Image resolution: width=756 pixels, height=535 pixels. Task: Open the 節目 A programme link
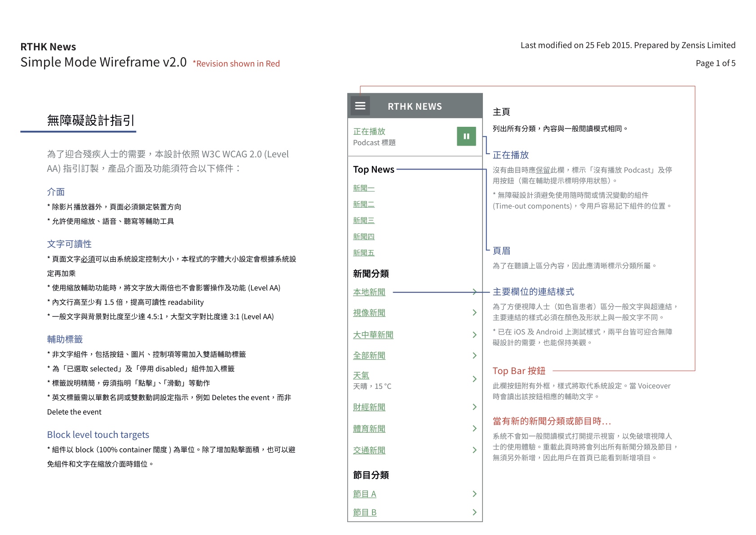tap(364, 494)
